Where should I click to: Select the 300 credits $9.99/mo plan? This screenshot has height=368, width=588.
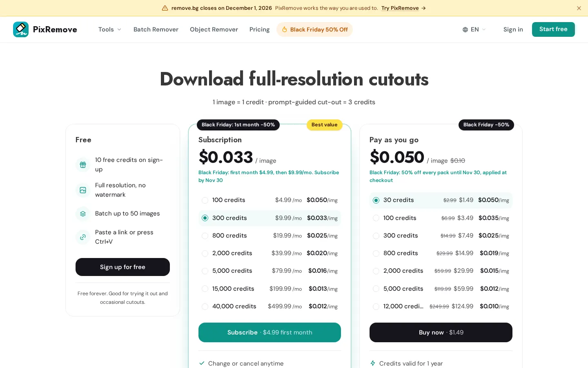(x=269, y=218)
